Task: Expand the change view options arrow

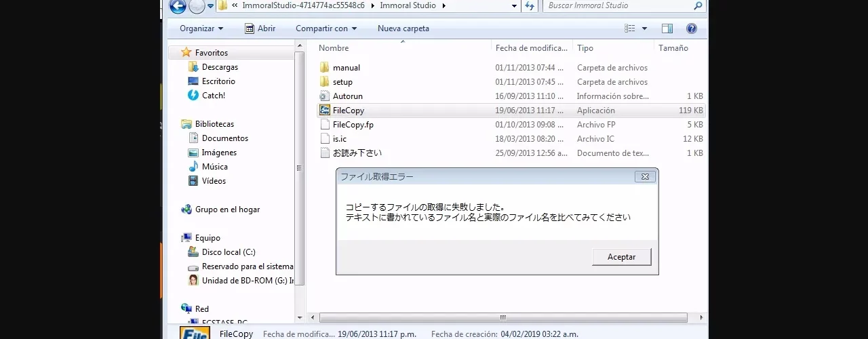Action: [x=644, y=28]
